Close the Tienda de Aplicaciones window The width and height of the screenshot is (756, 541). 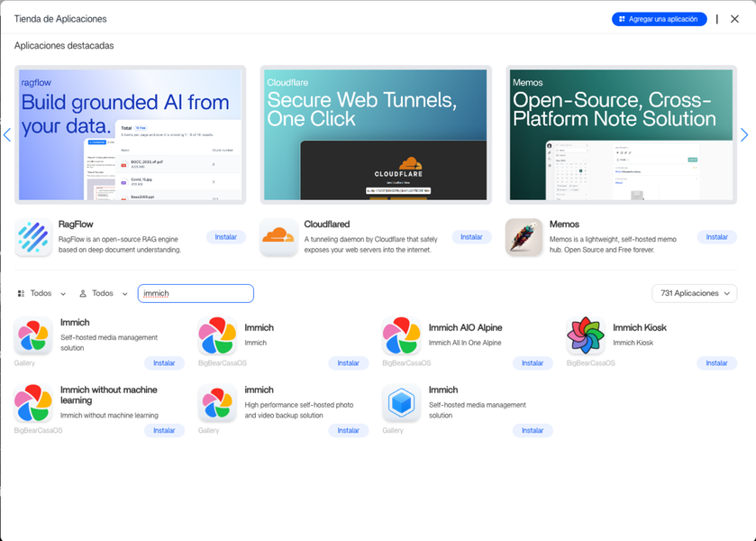tap(734, 19)
